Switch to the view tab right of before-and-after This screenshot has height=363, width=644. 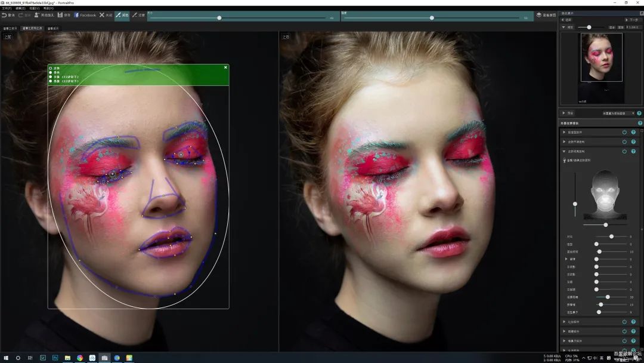[53, 29]
